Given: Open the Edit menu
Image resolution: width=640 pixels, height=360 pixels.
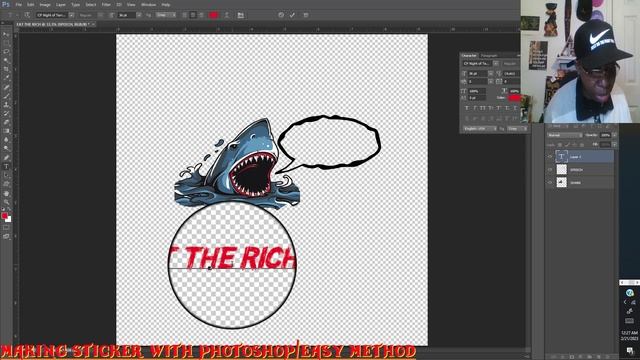Looking at the screenshot, I should pos(31,4).
